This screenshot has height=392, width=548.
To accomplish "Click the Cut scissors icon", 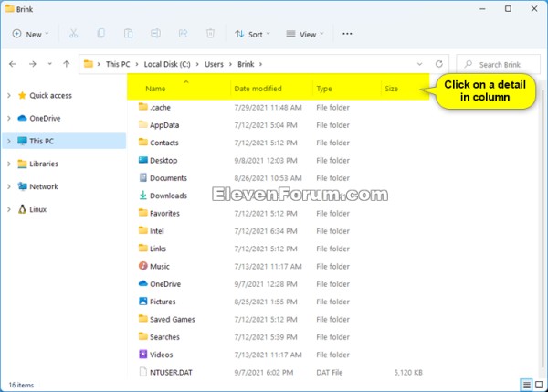I will (73, 34).
